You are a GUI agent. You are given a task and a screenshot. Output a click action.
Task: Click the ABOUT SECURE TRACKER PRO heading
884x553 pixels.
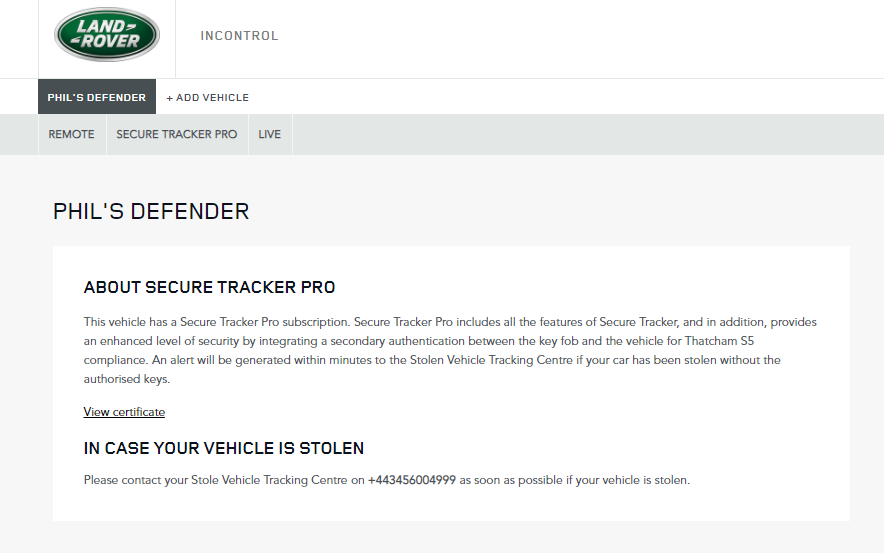point(209,287)
